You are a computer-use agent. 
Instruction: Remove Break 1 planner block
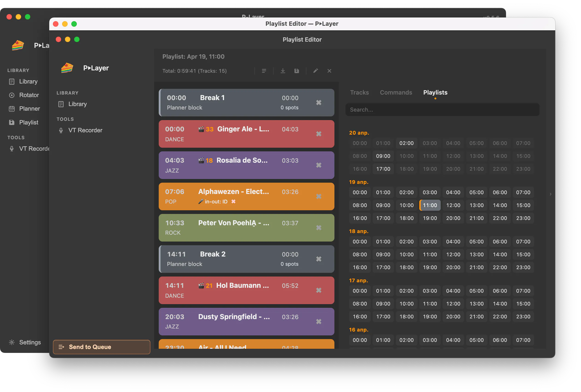click(x=319, y=103)
